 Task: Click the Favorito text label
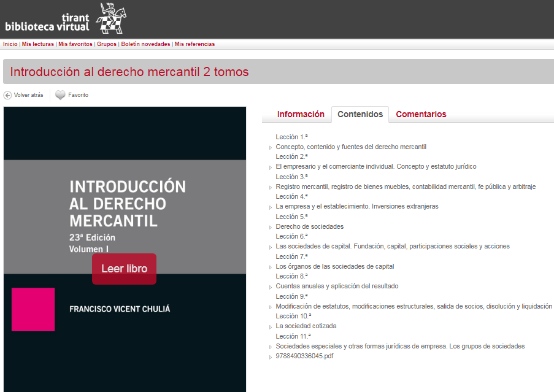point(78,95)
